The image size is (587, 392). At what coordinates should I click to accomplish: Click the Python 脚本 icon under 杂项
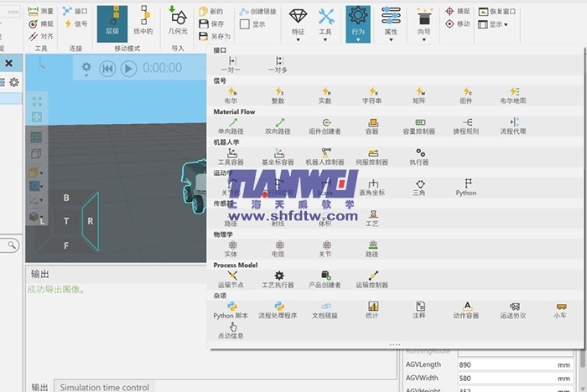pyautogui.click(x=231, y=310)
